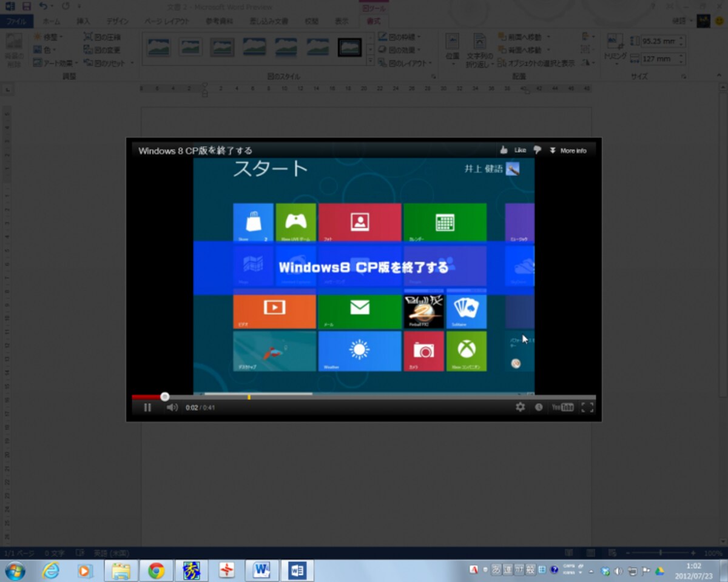Screen dimensions: 728x582
Task: Click the トリミング crop button
Action: tap(615, 50)
